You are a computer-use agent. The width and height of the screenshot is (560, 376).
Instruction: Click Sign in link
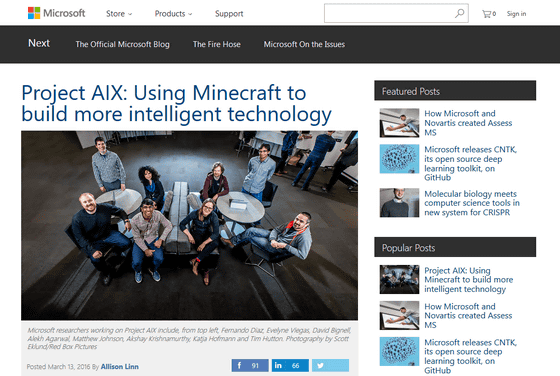click(516, 14)
